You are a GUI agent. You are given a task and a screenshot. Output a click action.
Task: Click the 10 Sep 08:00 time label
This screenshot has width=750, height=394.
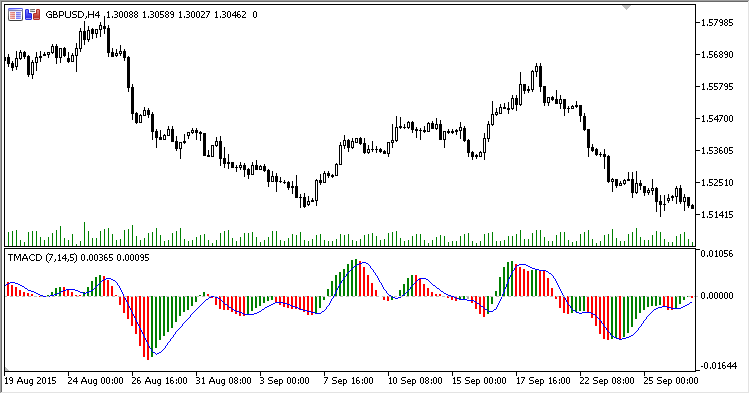[x=415, y=381]
